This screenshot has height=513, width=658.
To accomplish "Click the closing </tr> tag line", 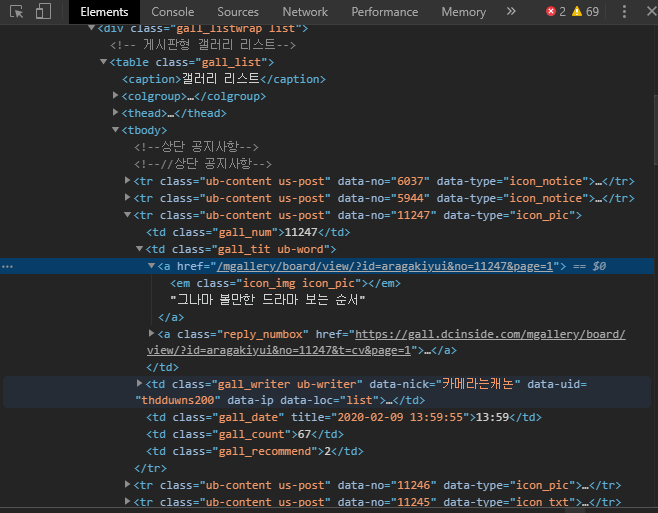I will [x=150, y=468].
